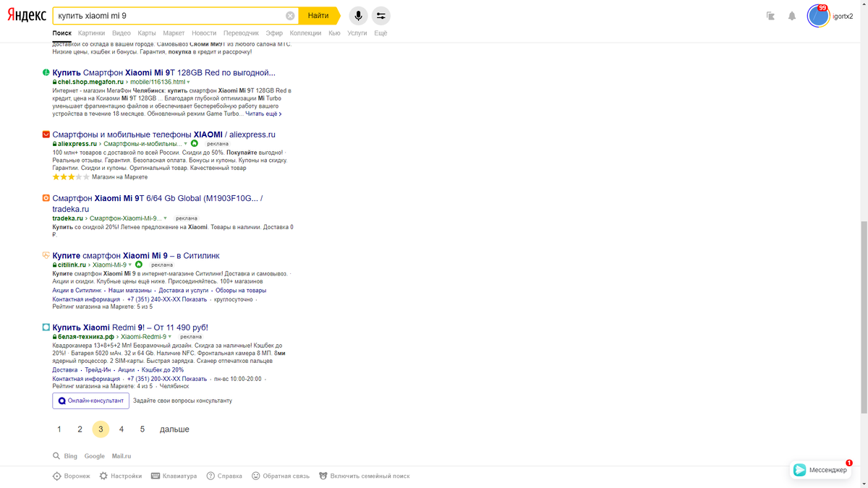Open the Купить Xiaomi Redmi 9 result title

coord(130,328)
